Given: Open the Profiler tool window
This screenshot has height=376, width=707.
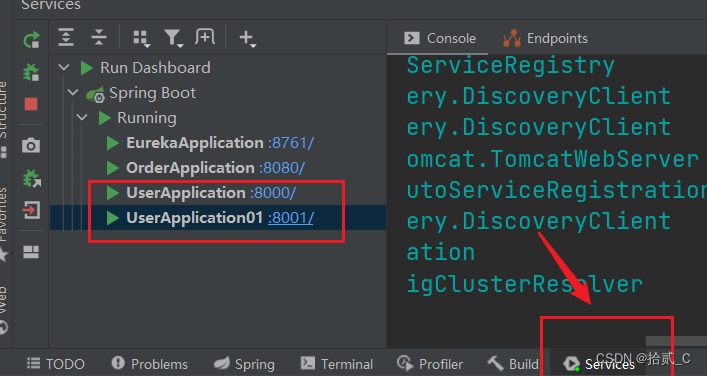Looking at the screenshot, I should (x=430, y=364).
